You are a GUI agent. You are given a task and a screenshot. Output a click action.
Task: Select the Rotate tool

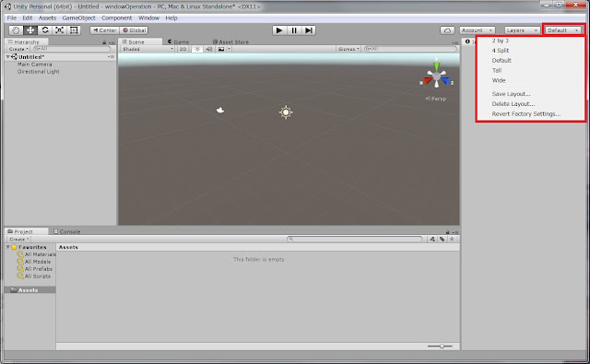[x=45, y=30]
